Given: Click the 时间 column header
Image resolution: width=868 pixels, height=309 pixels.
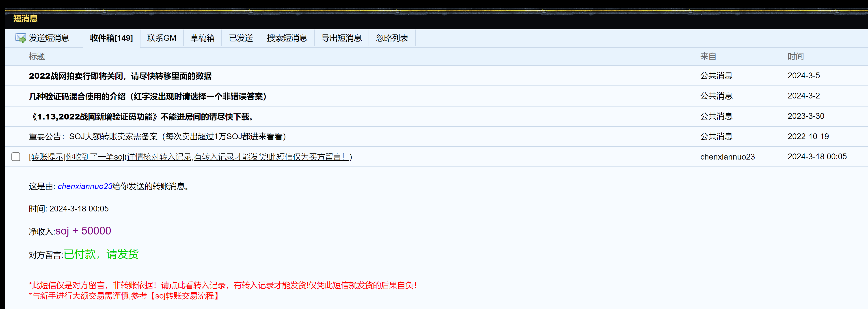Looking at the screenshot, I should tap(795, 57).
